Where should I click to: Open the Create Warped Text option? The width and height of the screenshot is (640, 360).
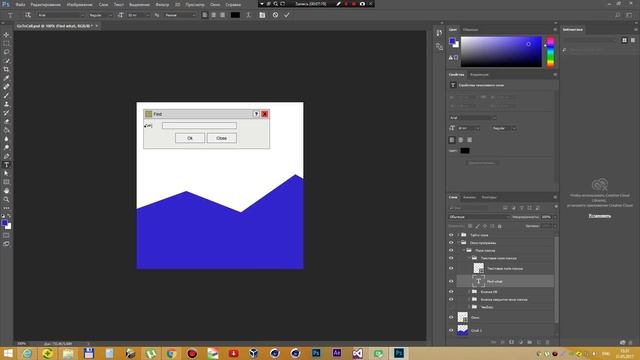point(248,15)
